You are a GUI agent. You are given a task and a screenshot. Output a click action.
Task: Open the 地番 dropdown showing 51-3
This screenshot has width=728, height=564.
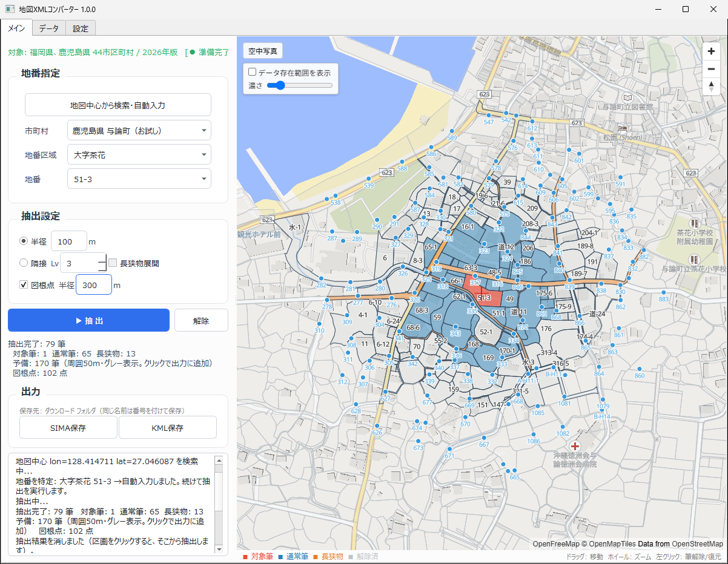coord(139,179)
